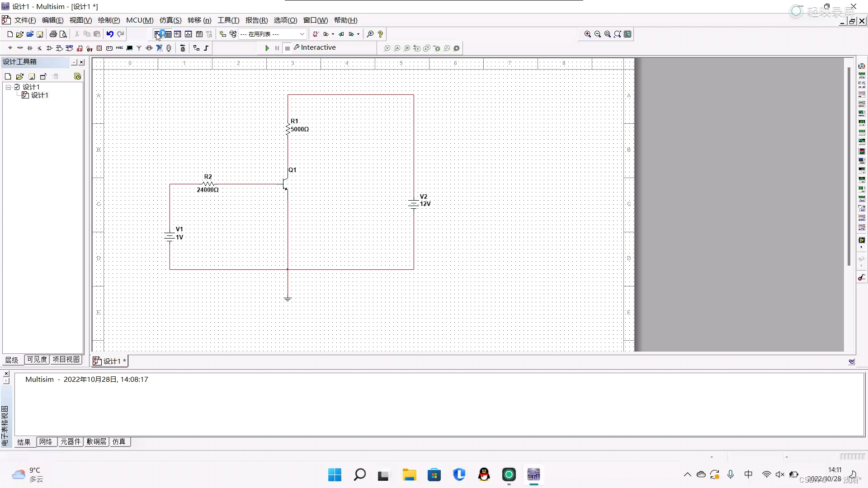Collapse the 设计1 tree node
This screenshot has height=488, width=868.
point(8,87)
